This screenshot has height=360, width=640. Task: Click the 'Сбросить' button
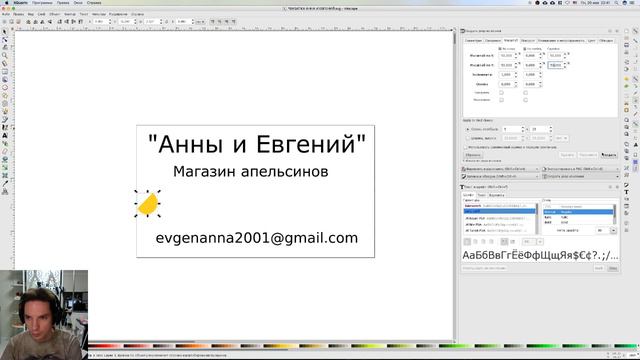pos(473,155)
